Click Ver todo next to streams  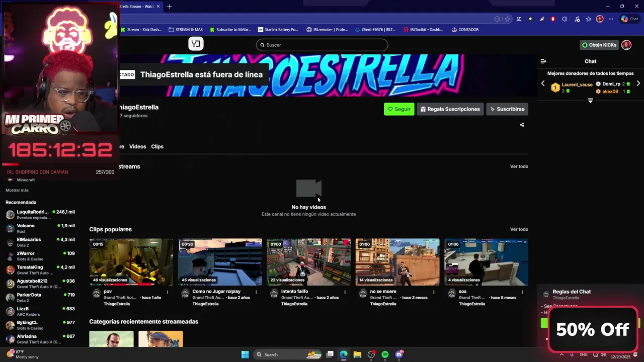point(519,166)
